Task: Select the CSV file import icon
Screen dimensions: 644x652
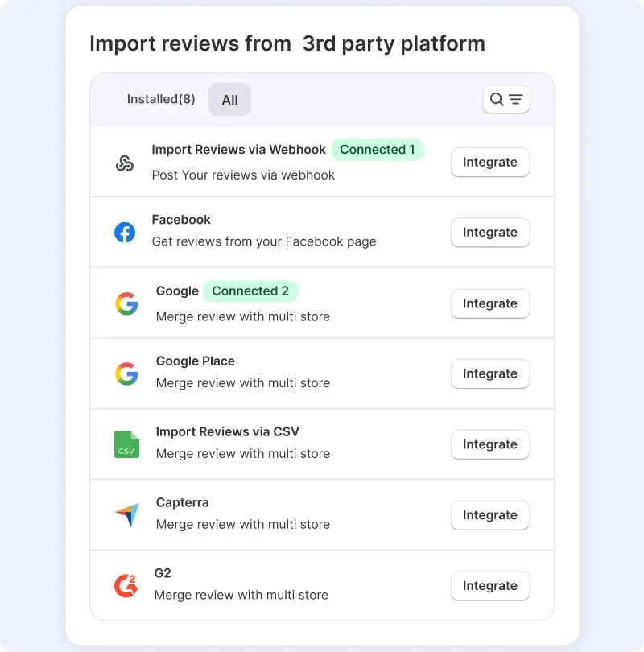Action: click(x=126, y=444)
